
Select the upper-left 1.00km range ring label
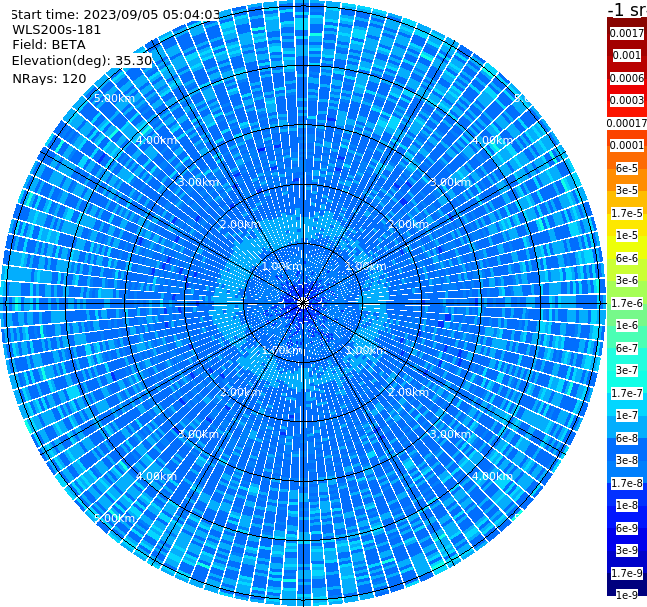282,266
